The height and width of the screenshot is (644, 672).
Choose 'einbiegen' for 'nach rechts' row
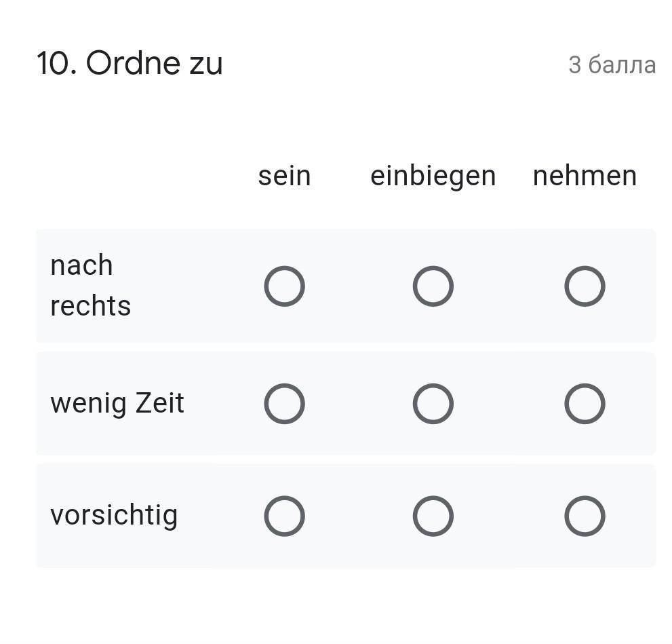(433, 286)
